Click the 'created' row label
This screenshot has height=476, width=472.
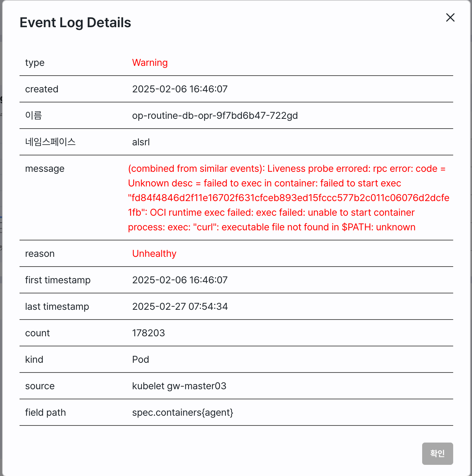42,89
